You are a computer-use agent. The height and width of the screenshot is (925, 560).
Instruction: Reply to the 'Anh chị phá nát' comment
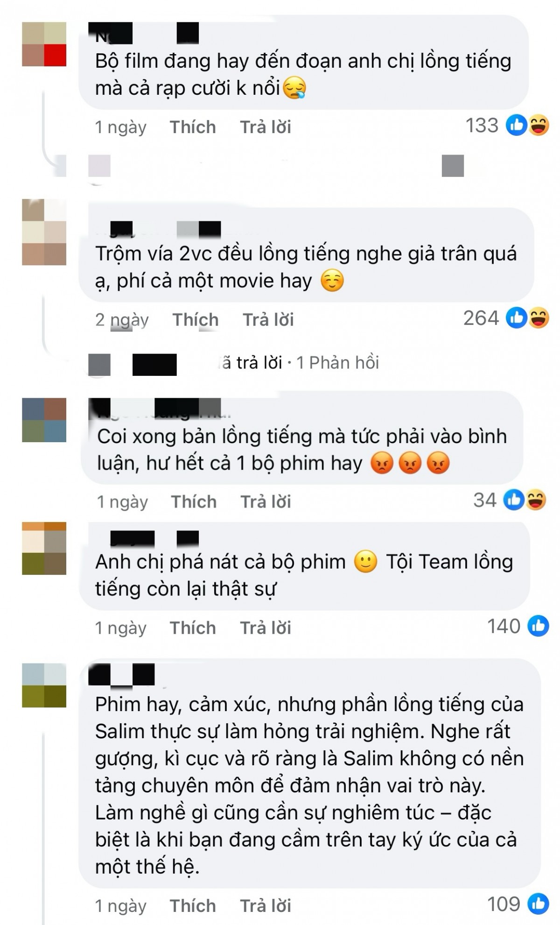coord(266,628)
